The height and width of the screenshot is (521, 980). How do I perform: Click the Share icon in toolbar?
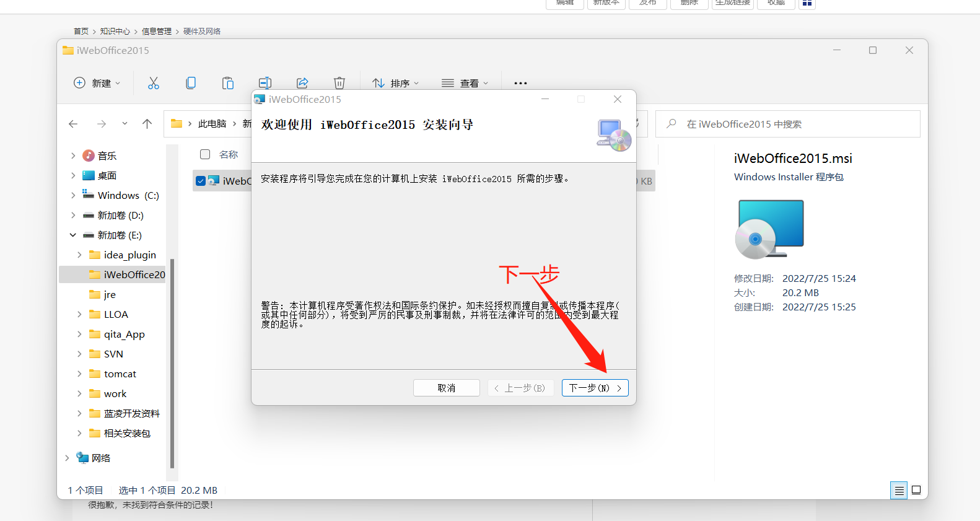(x=302, y=83)
